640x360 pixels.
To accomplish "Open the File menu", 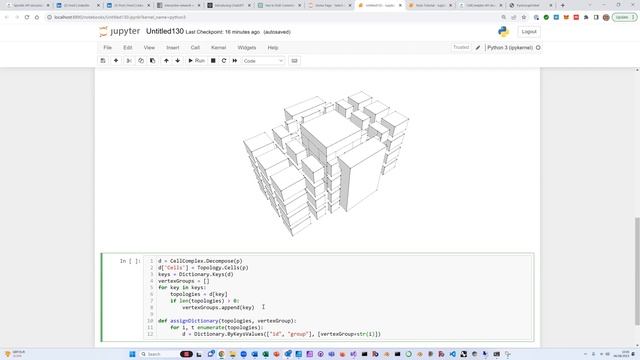I will point(107,48).
